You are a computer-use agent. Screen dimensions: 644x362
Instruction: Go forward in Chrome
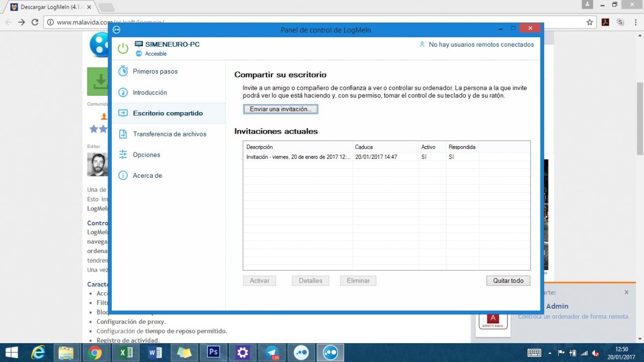point(21,22)
